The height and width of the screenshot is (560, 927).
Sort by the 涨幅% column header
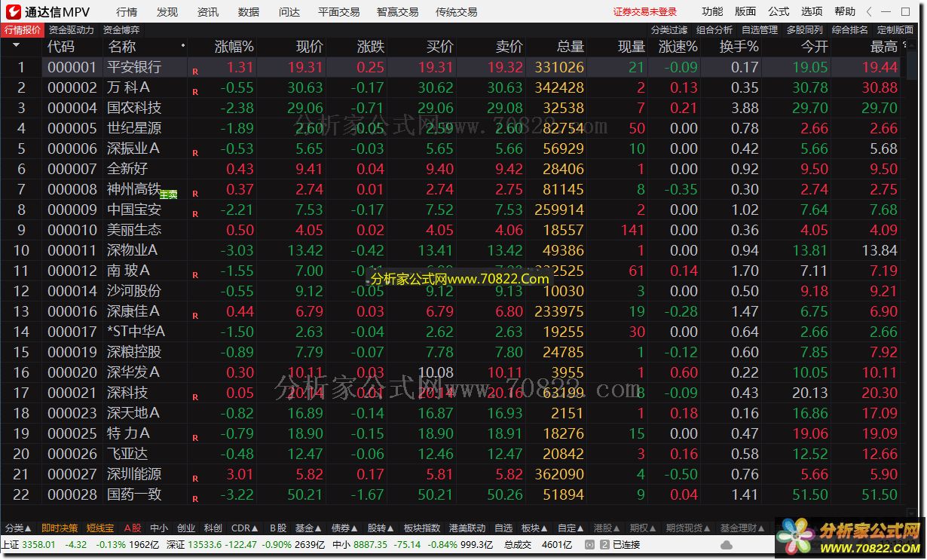(x=234, y=46)
